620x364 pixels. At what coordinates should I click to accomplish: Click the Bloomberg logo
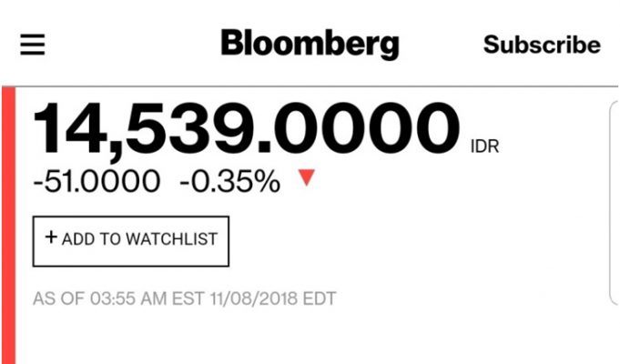click(310, 44)
